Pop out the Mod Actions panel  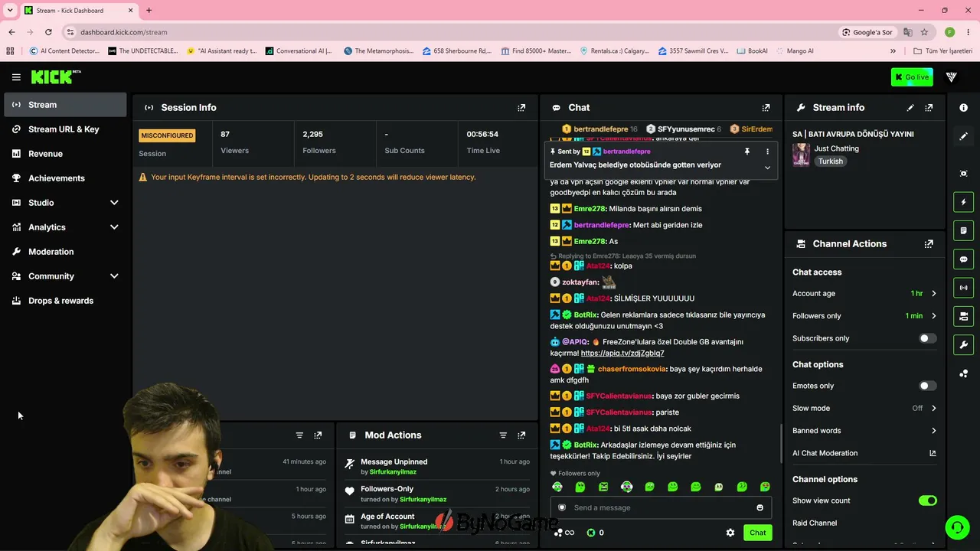[x=521, y=435]
